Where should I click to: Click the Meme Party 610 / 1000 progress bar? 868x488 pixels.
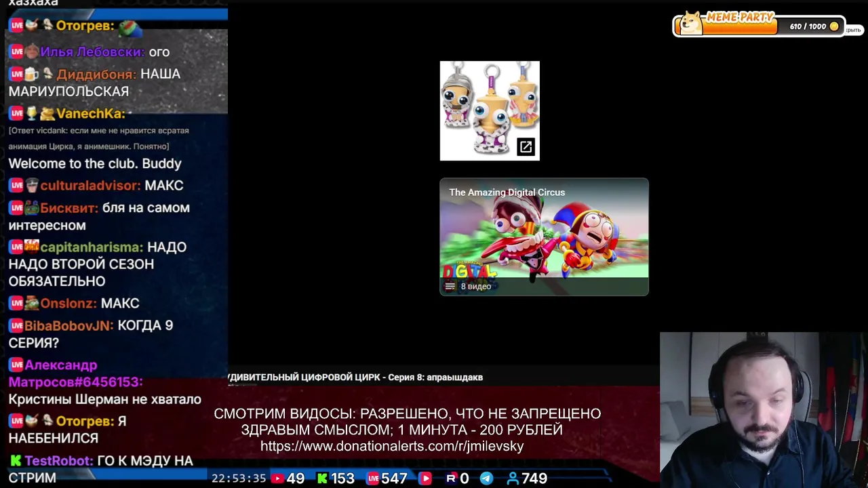coord(759,26)
